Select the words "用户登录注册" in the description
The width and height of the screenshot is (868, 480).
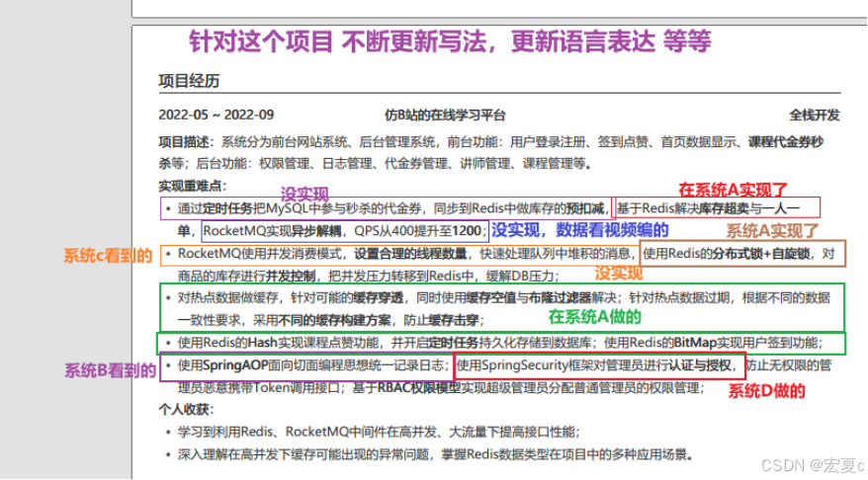coord(548,142)
